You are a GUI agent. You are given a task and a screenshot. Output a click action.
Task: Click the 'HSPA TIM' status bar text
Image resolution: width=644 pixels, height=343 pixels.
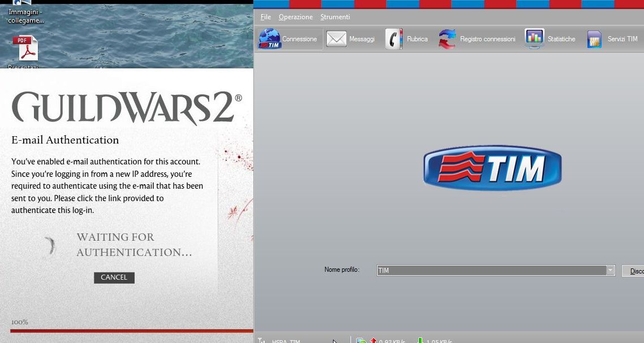pyautogui.click(x=286, y=341)
